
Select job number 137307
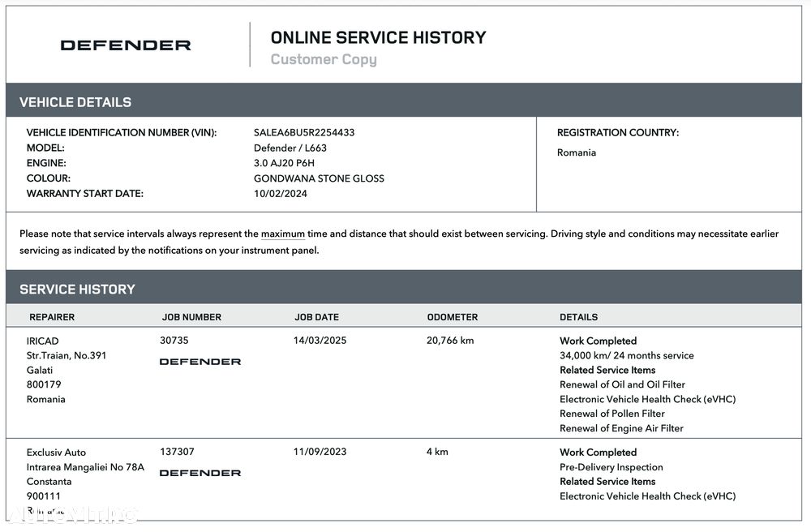pyautogui.click(x=178, y=452)
